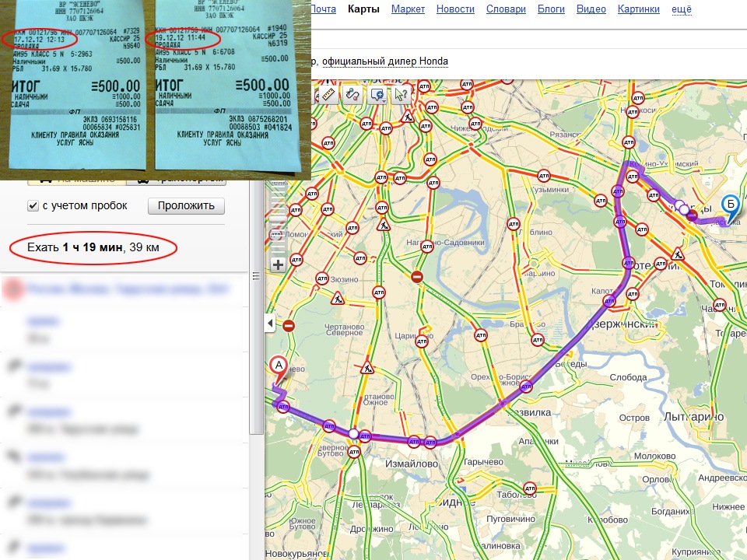
Task: Click 'Измайлово' map label
Action: coord(411,464)
